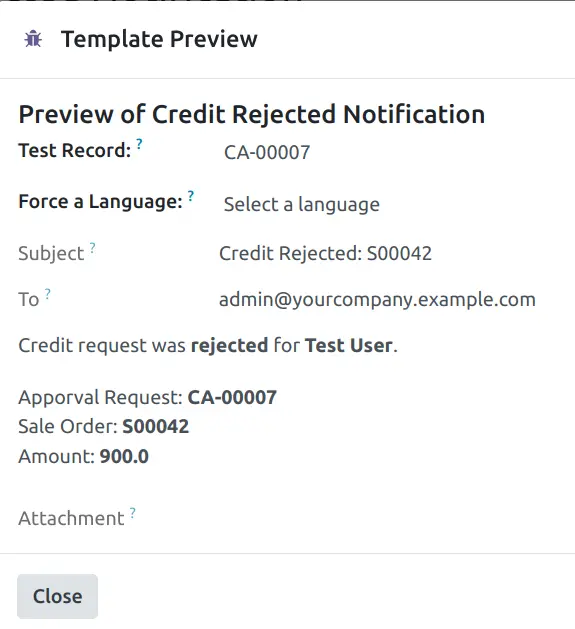Select the bold CA-00007 approval request reference
Image resolution: width=575 pixels, height=629 pixels.
pos(232,398)
